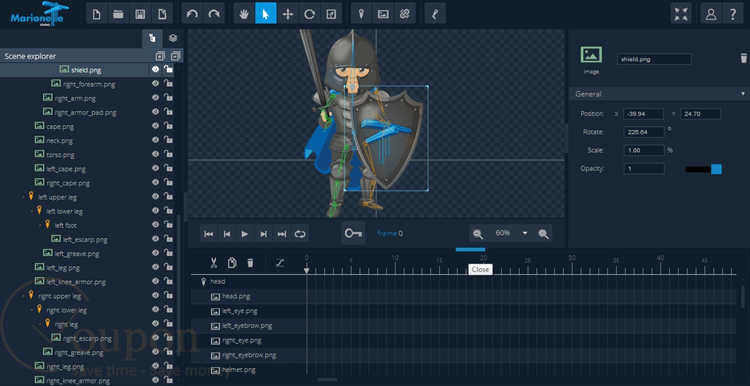Select the Hand pan tool
The height and width of the screenshot is (386, 750).
(244, 13)
